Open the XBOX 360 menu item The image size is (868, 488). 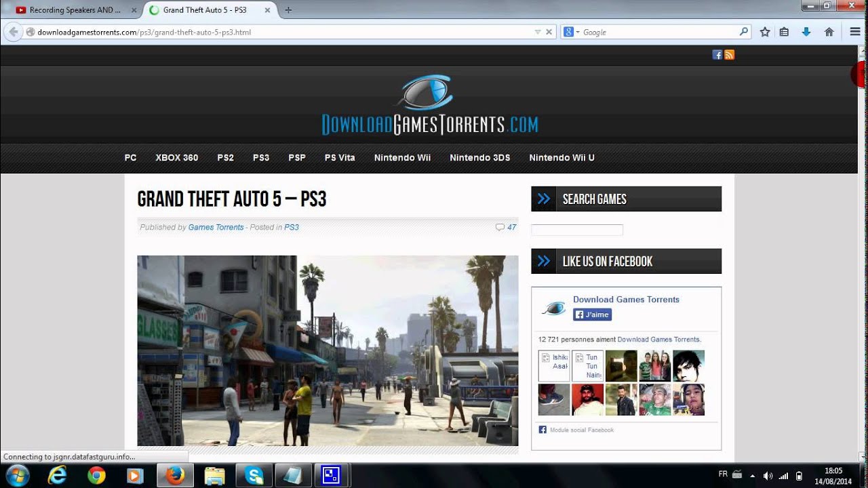[x=177, y=157]
